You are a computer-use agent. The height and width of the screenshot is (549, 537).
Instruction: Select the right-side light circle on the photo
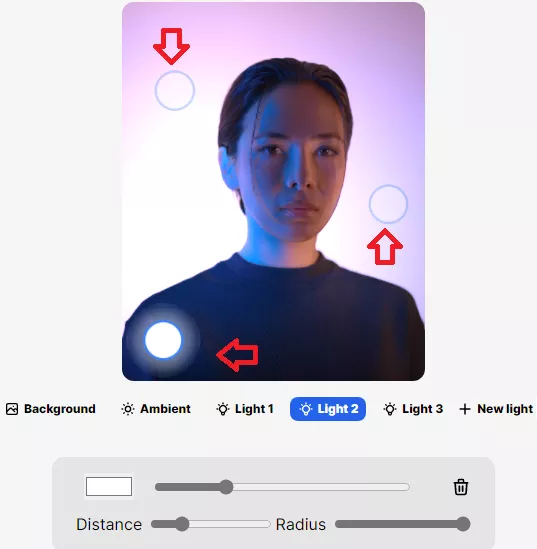pyautogui.click(x=388, y=204)
